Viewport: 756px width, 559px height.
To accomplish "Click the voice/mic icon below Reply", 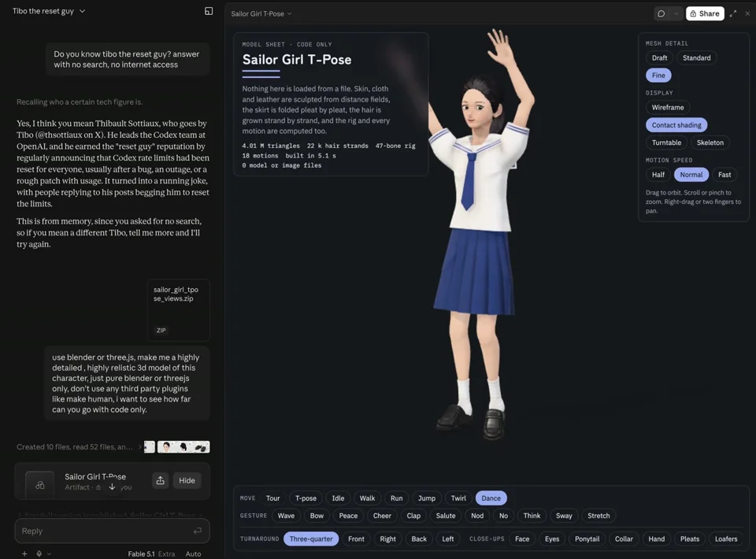I will point(39,553).
